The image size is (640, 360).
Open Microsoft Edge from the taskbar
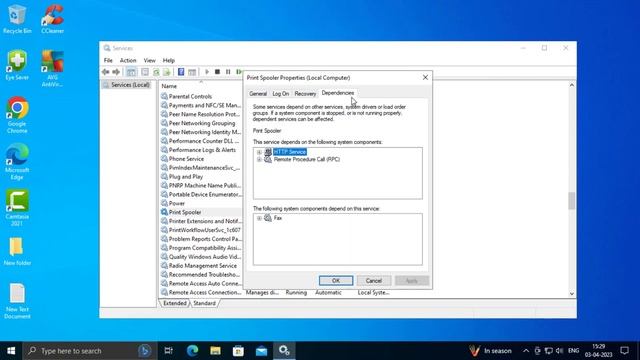tap(192, 351)
